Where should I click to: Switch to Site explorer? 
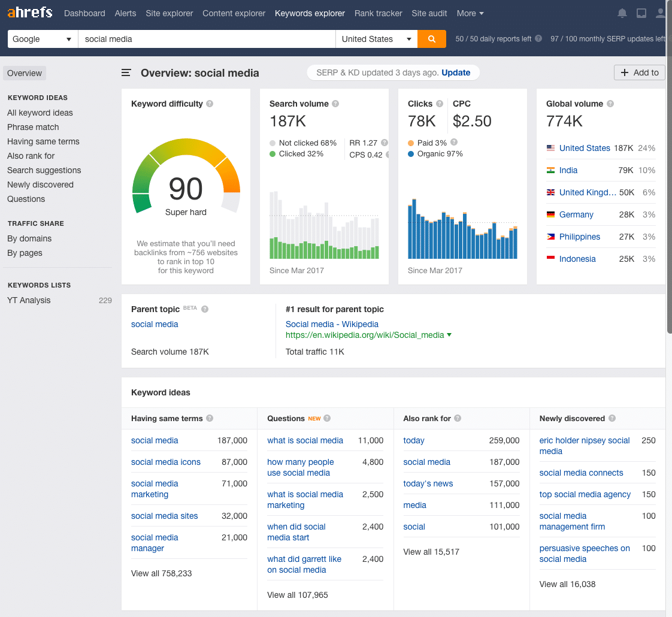click(x=169, y=13)
